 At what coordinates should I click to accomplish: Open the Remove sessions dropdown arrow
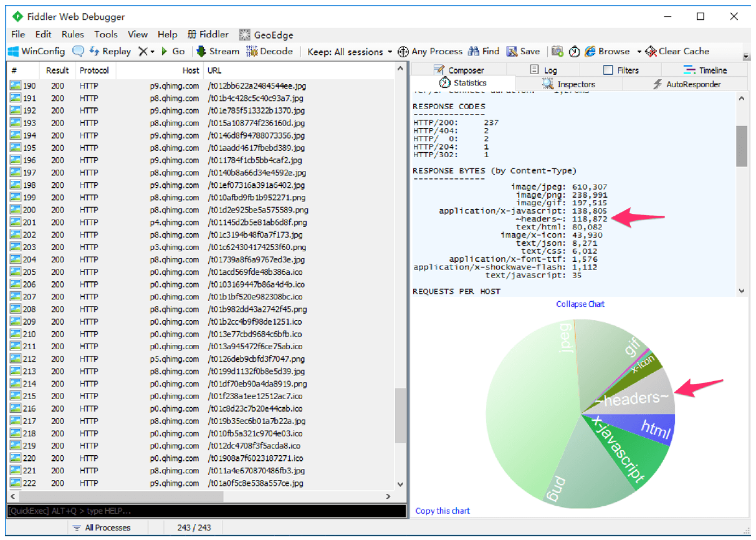tap(152, 52)
